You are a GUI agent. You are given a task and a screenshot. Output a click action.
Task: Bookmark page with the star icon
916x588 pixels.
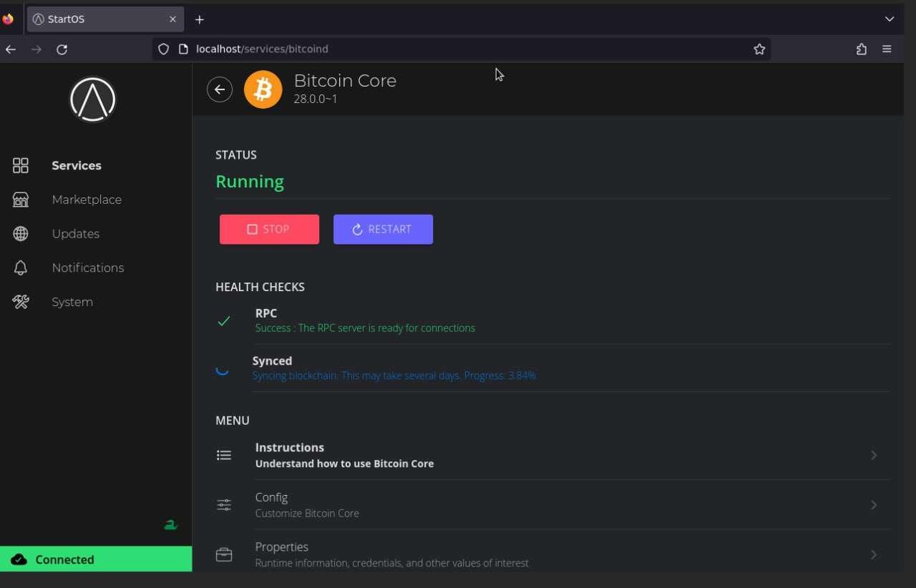(759, 49)
